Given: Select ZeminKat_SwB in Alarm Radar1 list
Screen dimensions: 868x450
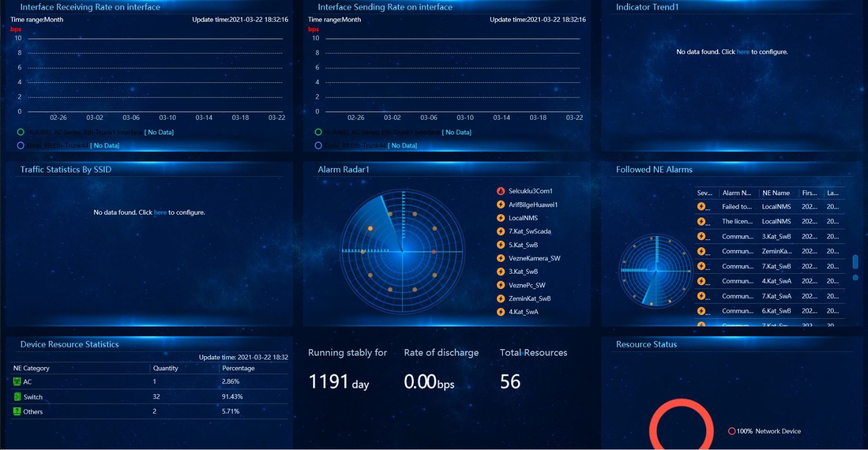Looking at the screenshot, I should (529, 299).
